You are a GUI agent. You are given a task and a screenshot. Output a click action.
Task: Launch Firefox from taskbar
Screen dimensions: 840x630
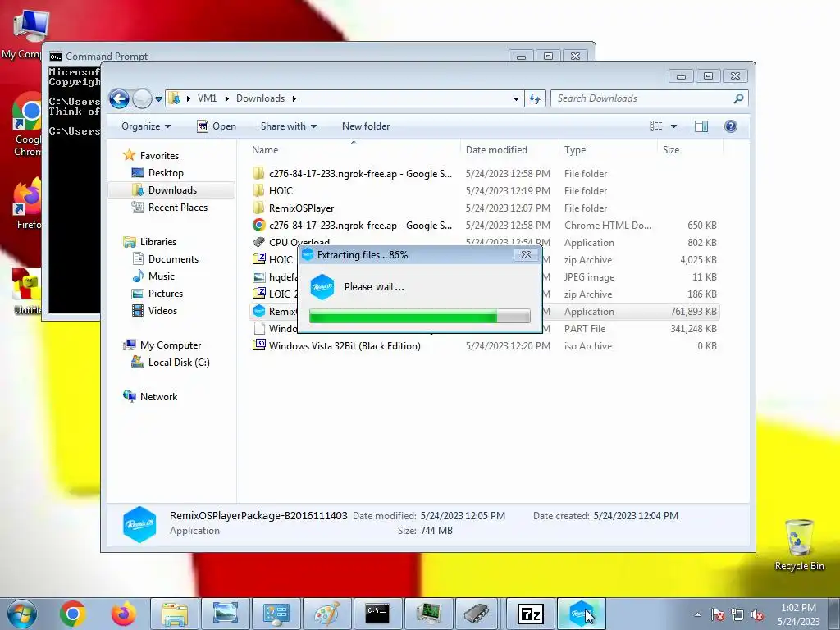pos(124,614)
